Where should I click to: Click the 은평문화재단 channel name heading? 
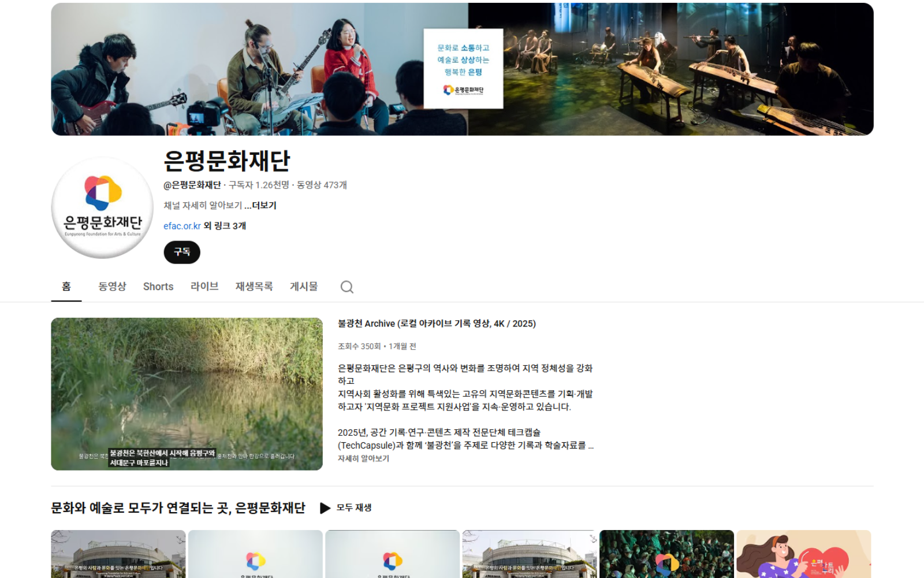click(227, 161)
